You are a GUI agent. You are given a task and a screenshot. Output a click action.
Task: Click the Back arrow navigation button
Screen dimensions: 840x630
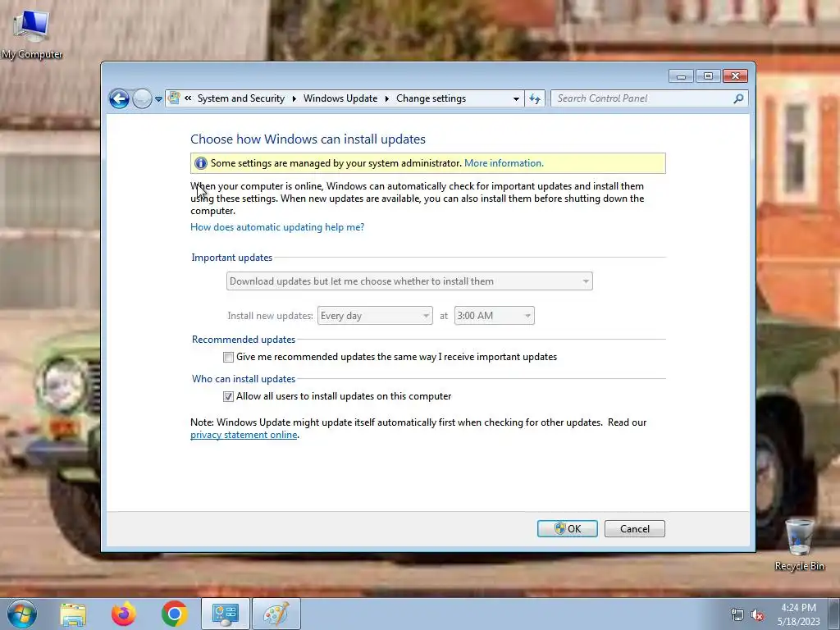[119, 98]
